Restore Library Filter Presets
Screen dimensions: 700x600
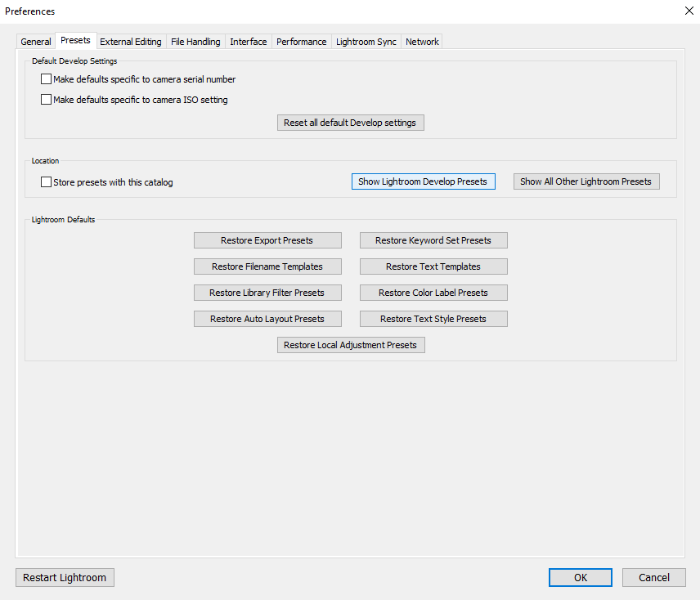click(x=267, y=293)
